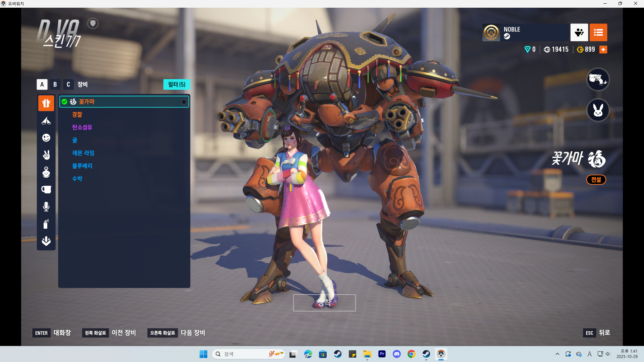Toggle favorite star on 꽃가마 skin
Image resolution: width=644 pixels, height=362 pixels.
(184, 102)
